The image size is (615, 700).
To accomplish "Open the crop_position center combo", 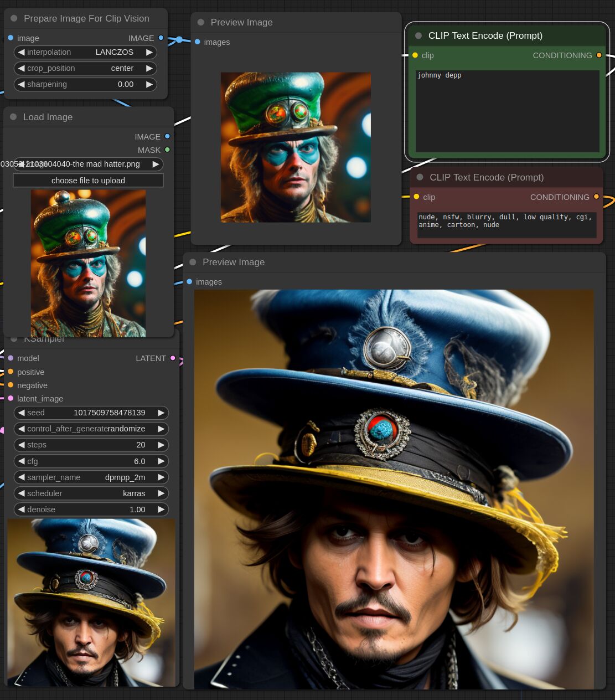I will (85, 68).
